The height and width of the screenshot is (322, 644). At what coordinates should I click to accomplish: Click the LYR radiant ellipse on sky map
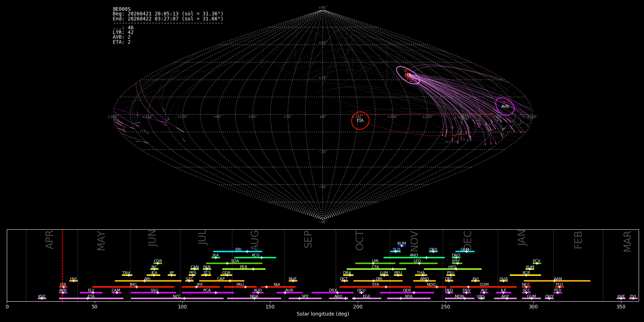coord(408,75)
